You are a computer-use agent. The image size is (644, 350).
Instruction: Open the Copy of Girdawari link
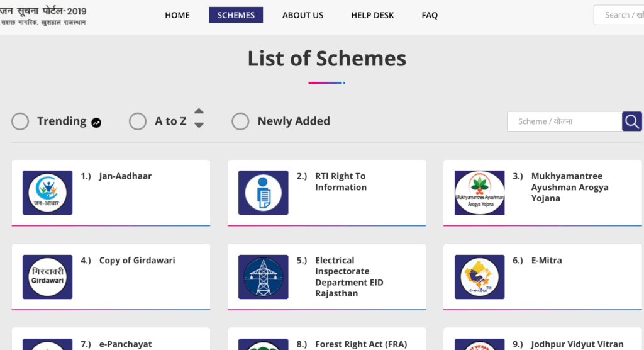point(137,261)
